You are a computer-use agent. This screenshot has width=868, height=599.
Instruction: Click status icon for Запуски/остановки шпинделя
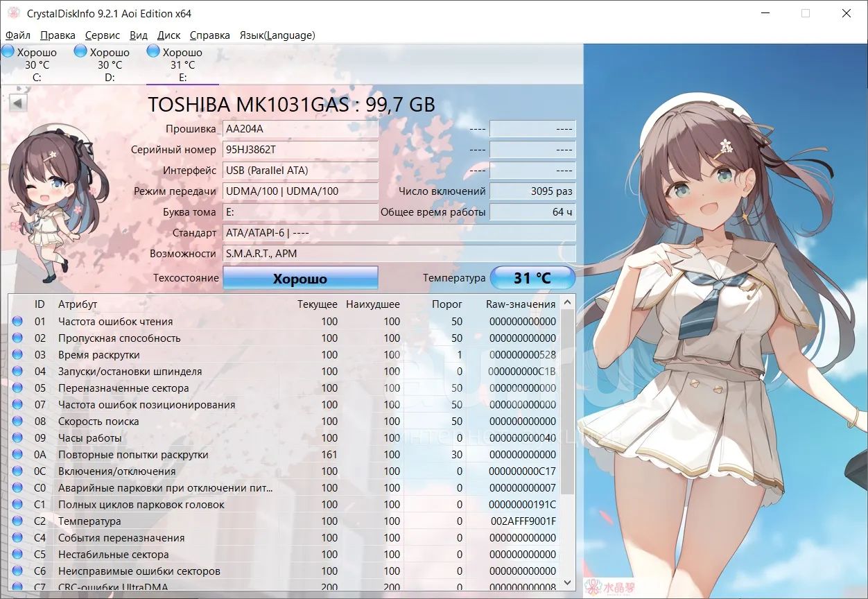point(17,371)
